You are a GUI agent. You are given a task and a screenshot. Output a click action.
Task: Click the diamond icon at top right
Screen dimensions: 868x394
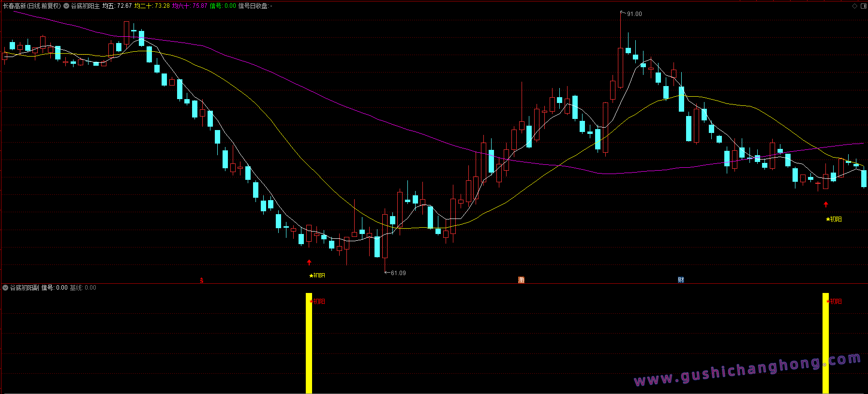pos(855,6)
